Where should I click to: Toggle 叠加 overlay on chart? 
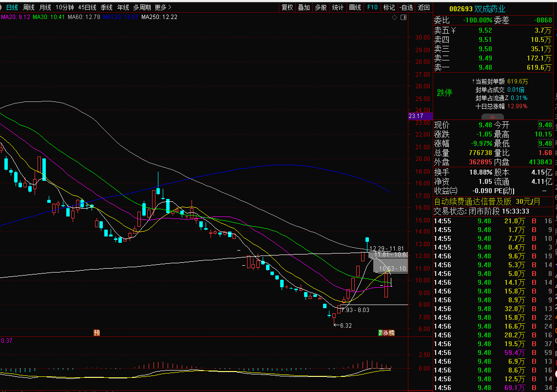[x=304, y=7]
